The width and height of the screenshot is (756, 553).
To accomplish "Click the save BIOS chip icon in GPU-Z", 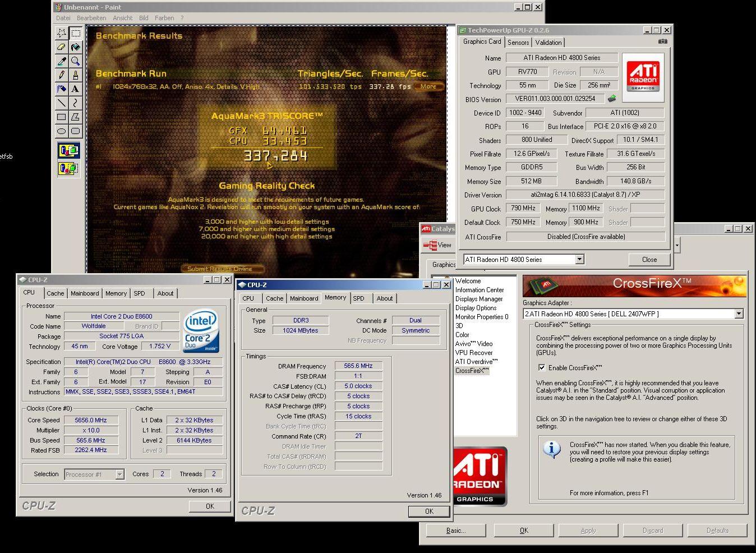I will (612, 99).
